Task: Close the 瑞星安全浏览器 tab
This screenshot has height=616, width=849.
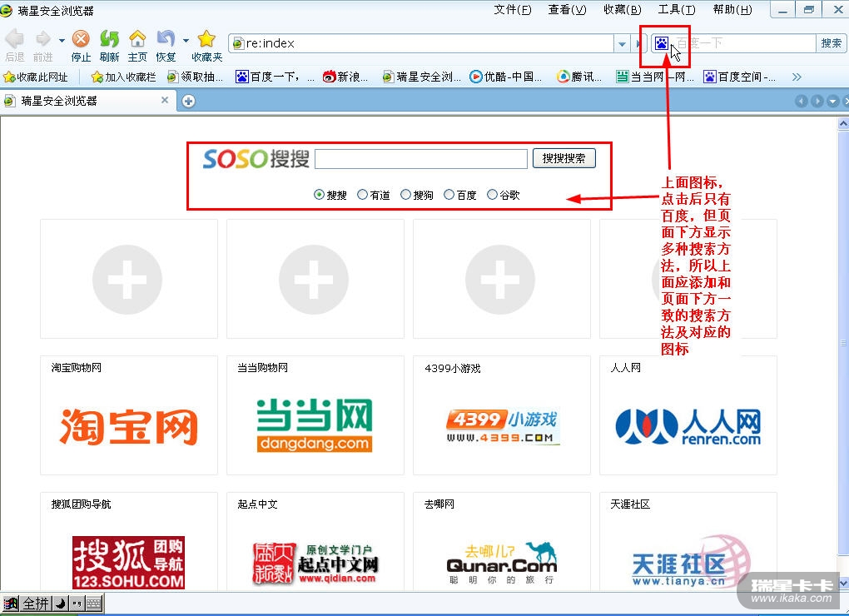Action: coord(165,100)
